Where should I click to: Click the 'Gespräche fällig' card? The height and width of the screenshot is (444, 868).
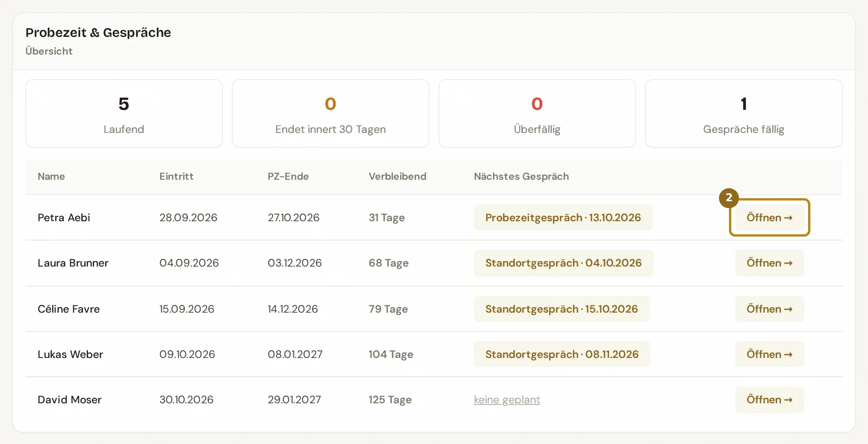point(744,113)
